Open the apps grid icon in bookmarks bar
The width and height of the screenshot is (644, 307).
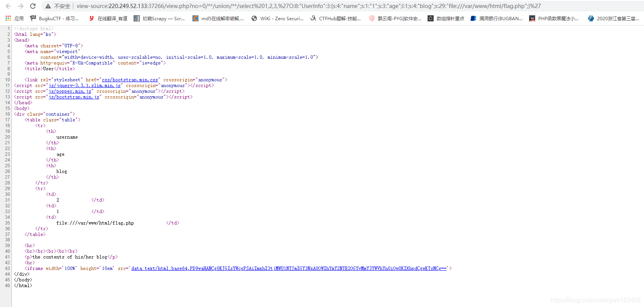click(x=8, y=18)
